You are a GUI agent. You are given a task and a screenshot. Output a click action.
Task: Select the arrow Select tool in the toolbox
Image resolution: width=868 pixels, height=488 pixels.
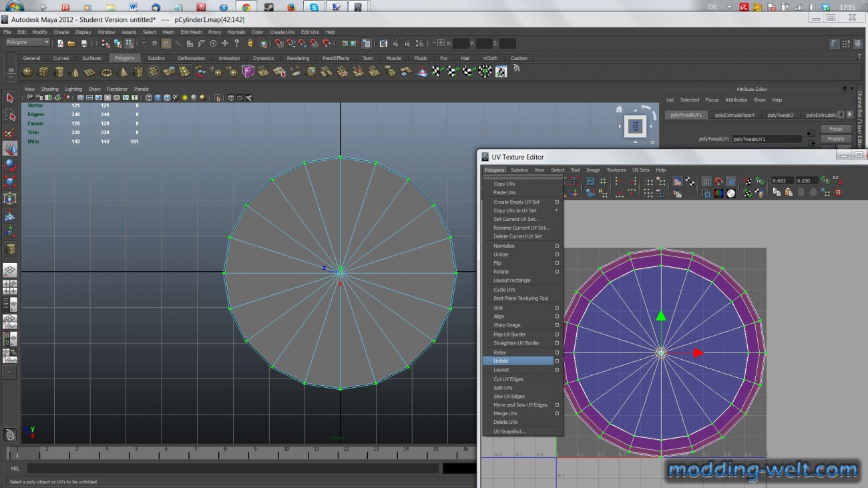click(x=10, y=98)
